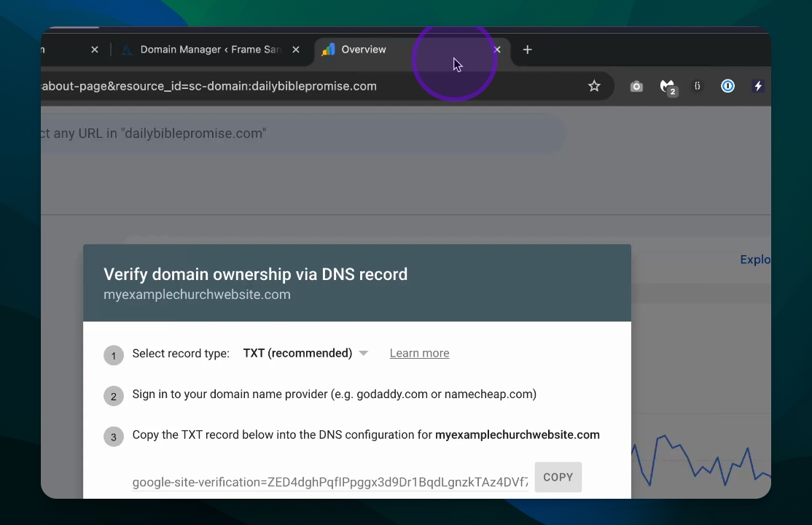Close the Overview tab
The height and width of the screenshot is (525, 812).
(497, 50)
